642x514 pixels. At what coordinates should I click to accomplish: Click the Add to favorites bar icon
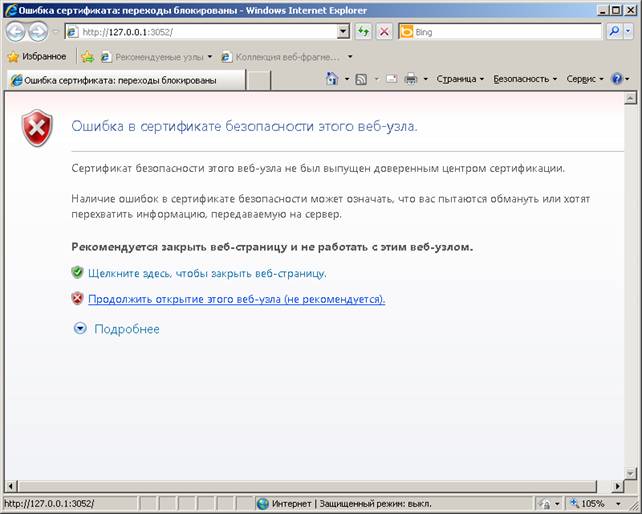pyautogui.click(x=87, y=57)
